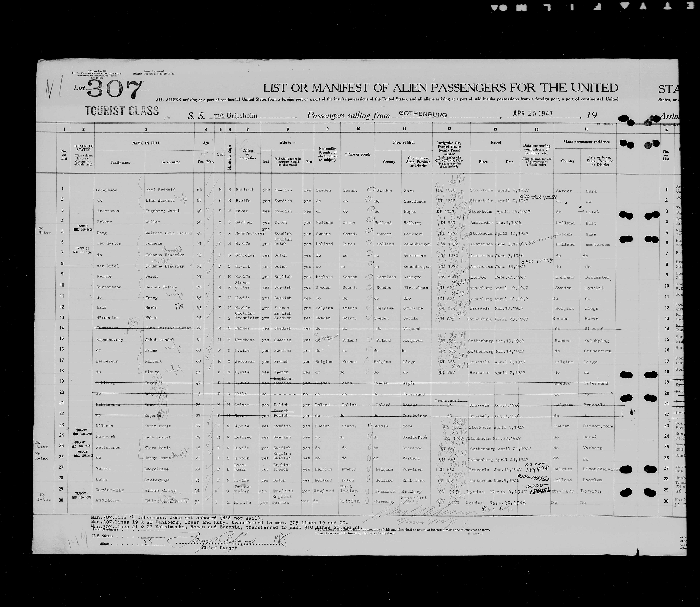The image size is (700, 607).
Task: Click the Chief Purser label
Action: [219, 548]
